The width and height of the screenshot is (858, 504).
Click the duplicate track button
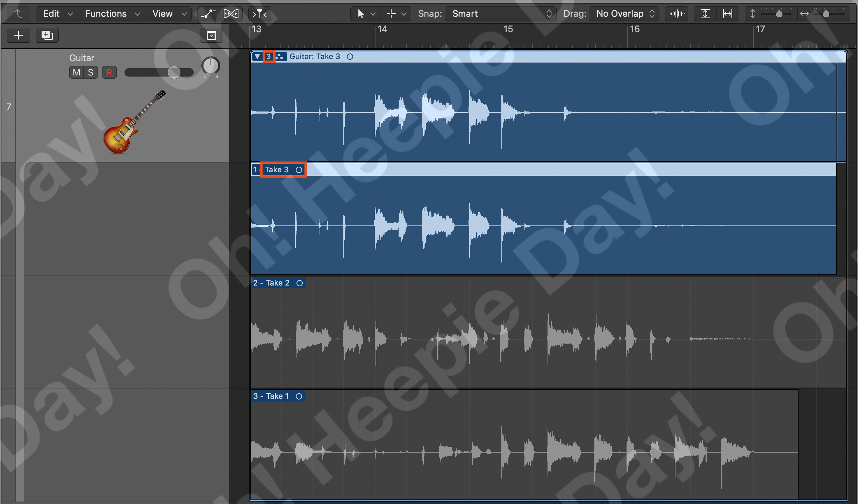(47, 35)
